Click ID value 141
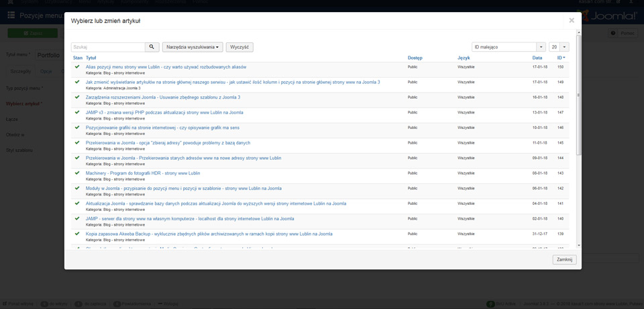The image size is (644, 309). (x=560, y=204)
